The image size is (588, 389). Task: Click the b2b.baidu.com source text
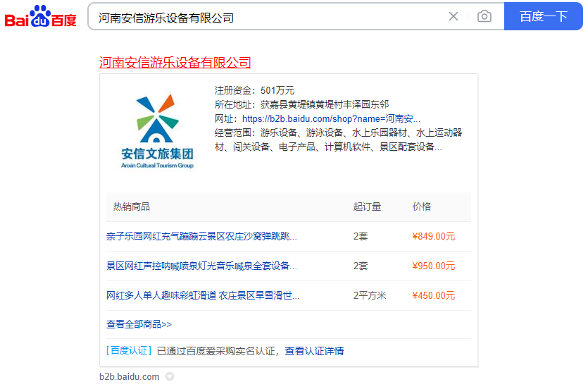point(129,377)
